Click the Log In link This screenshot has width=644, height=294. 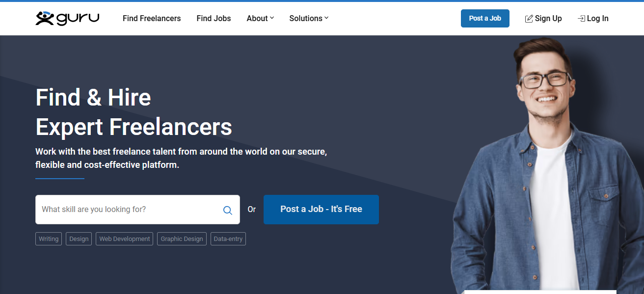click(x=593, y=19)
